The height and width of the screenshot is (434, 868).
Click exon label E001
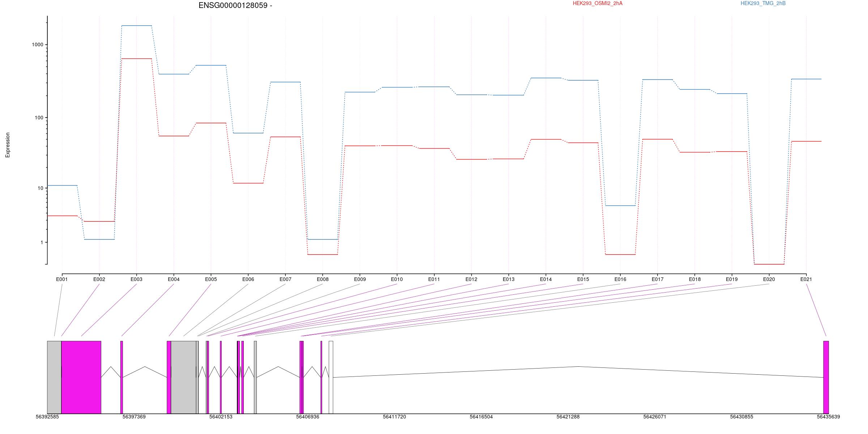(x=62, y=279)
